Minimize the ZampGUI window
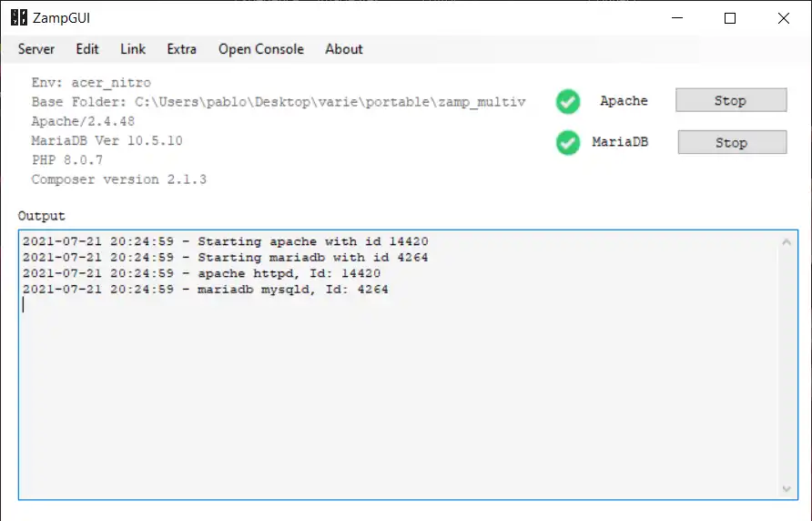This screenshot has width=812, height=521. tap(677, 18)
